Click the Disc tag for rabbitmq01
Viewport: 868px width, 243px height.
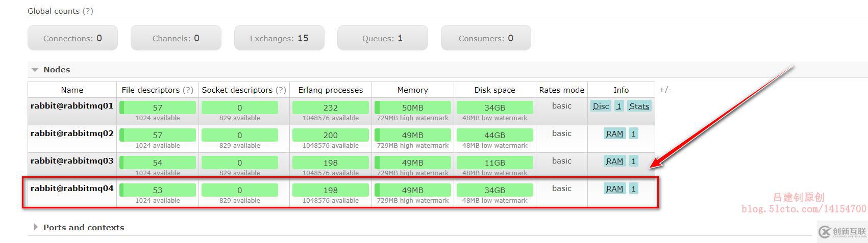click(x=601, y=106)
